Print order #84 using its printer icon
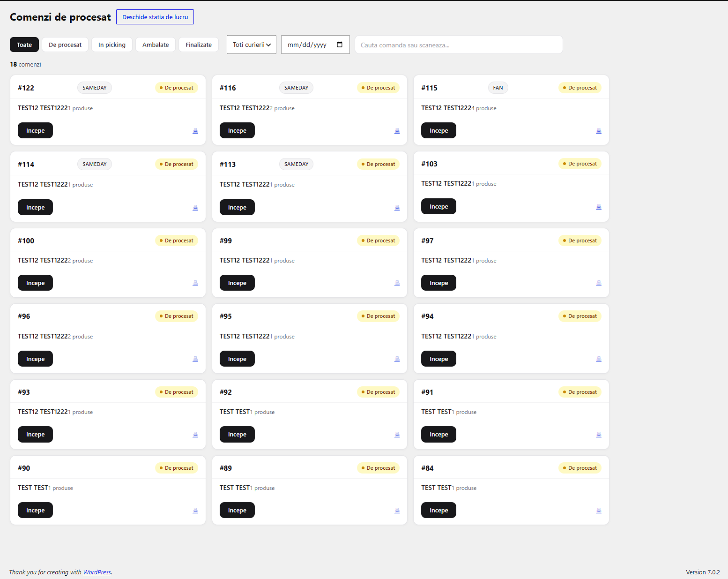The height and width of the screenshot is (579, 728). tap(599, 511)
